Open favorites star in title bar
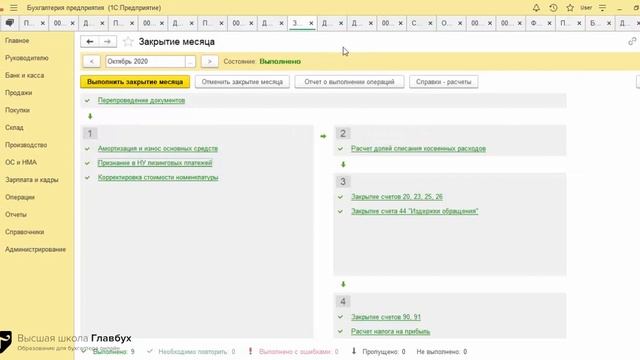 pyautogui.click(x=570, y=8)
